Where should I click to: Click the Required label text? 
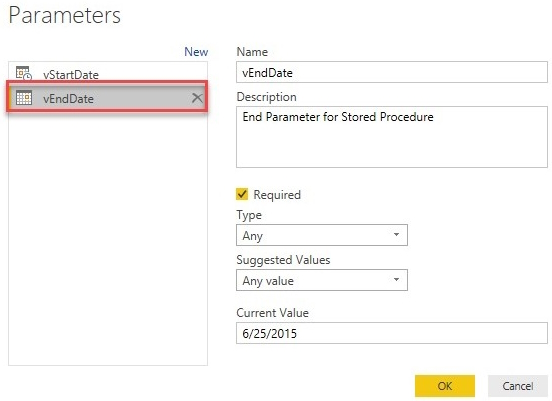[277, 195]
